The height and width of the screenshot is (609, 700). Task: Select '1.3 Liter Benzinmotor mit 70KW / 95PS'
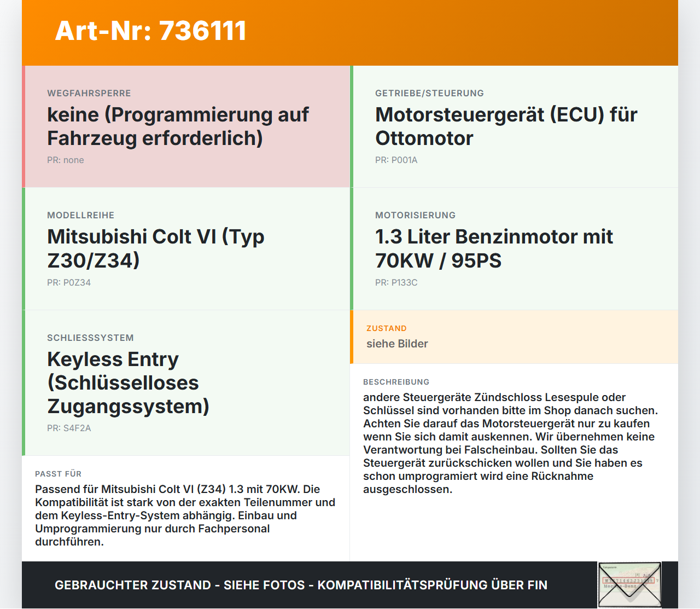[x=494, y=248]
